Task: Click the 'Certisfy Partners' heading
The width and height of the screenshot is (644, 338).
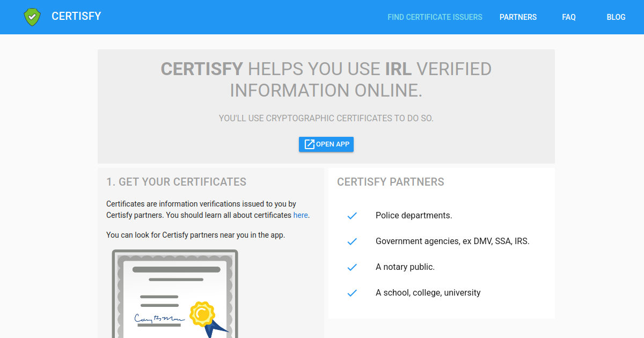Action: pyautogui.click(x=391, y=182)
